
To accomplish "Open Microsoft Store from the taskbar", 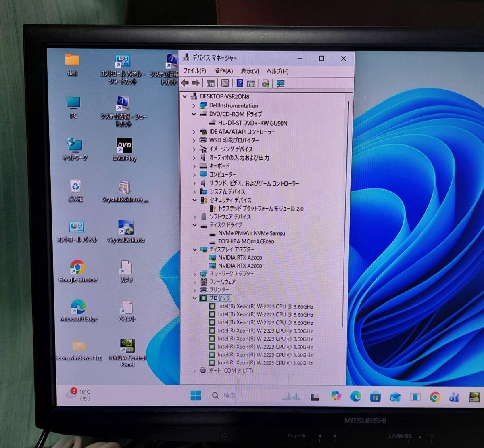I will tap(375, 397).
